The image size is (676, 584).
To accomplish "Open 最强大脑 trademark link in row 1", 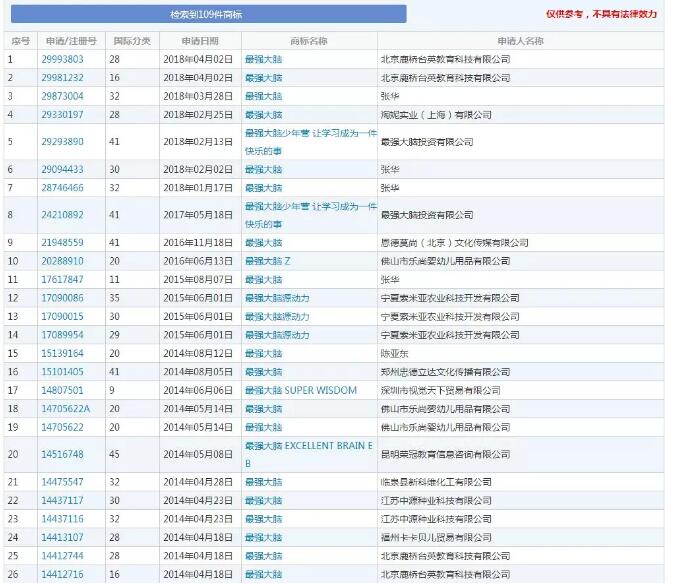I will pos(263,59).
